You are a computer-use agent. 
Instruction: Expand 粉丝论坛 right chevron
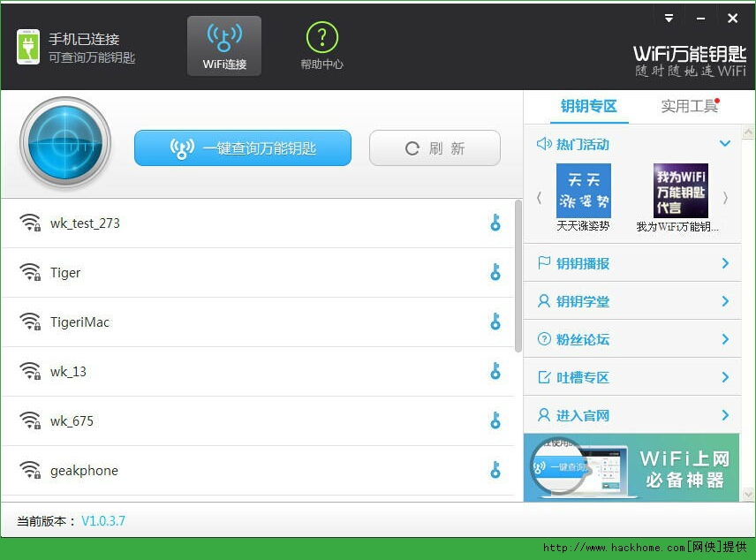click(x=725, y=339)
